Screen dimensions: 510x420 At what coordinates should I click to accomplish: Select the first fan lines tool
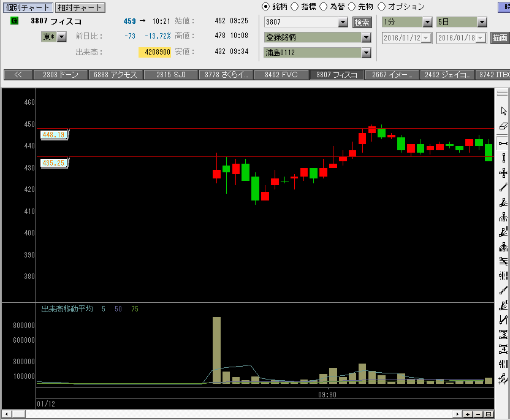coord(503,203)
